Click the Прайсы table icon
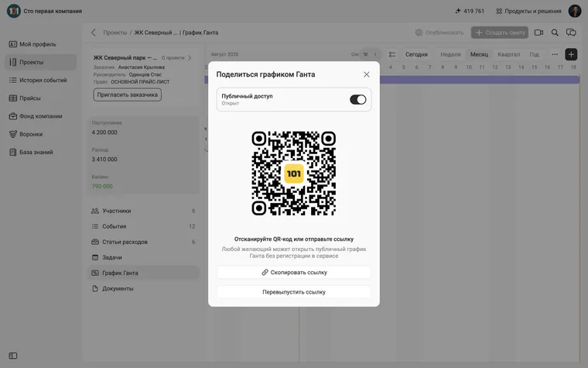Screen dimensions: 588x368 click(x=13, y=98)
